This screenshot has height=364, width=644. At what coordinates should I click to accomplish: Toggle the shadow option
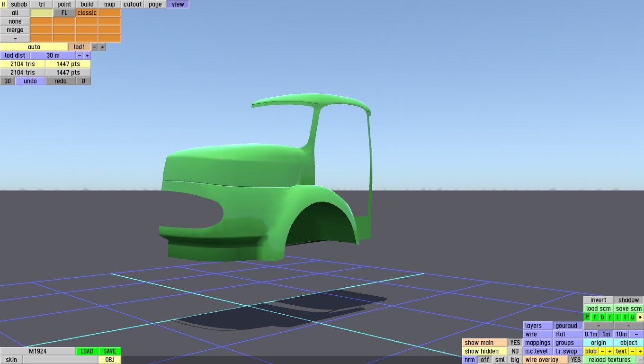629,300
